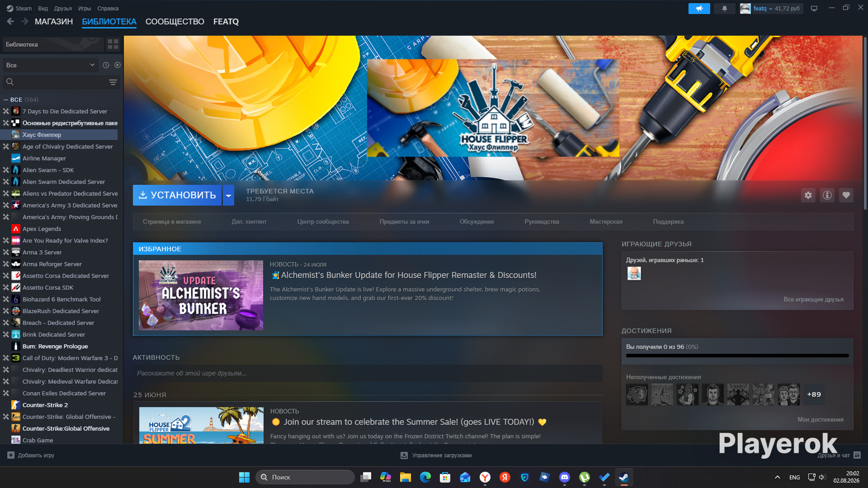This screenshot has height=488, width=868.
Task: Open game settings gear for House Flipper
Action: click(x=808, y=195)
